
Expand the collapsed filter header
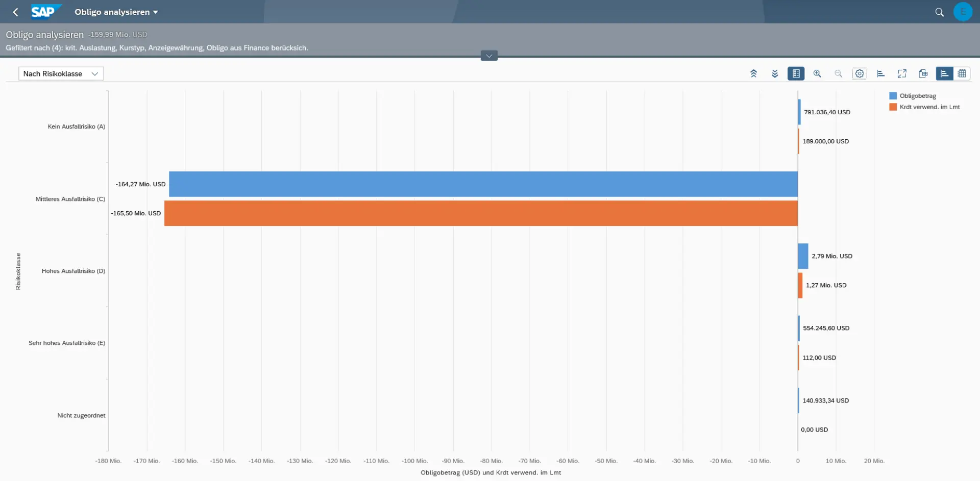pos(489,56)
